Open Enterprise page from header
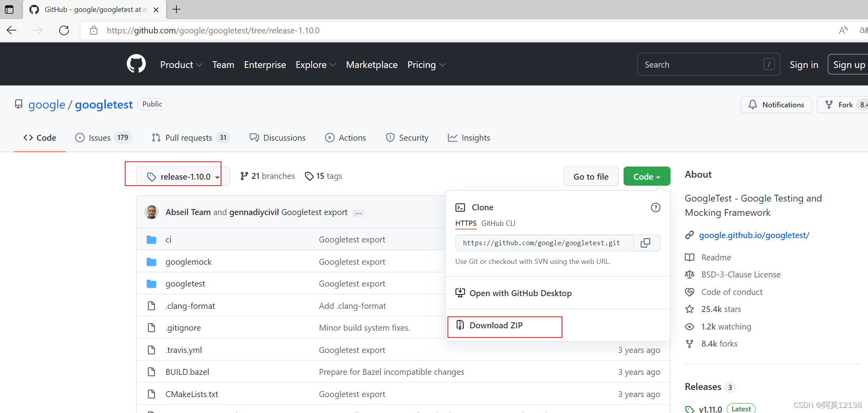The image size is (868, 413). [265, 65]
